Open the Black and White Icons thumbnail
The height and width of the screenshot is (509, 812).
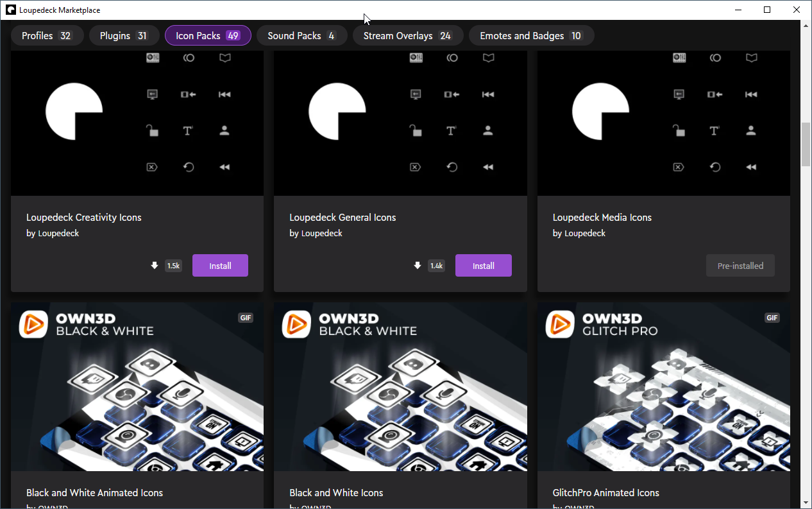(x=400, y=386)
